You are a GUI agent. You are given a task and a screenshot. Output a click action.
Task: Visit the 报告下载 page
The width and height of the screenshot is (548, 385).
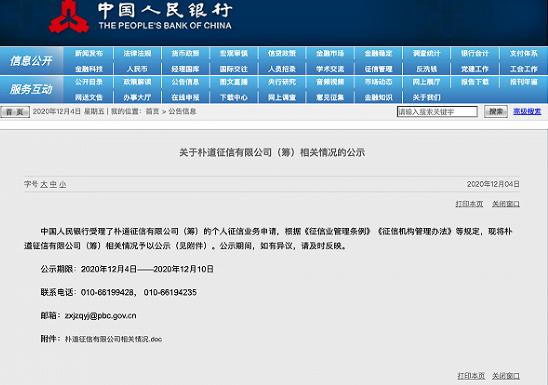click(x=475, y=82)
